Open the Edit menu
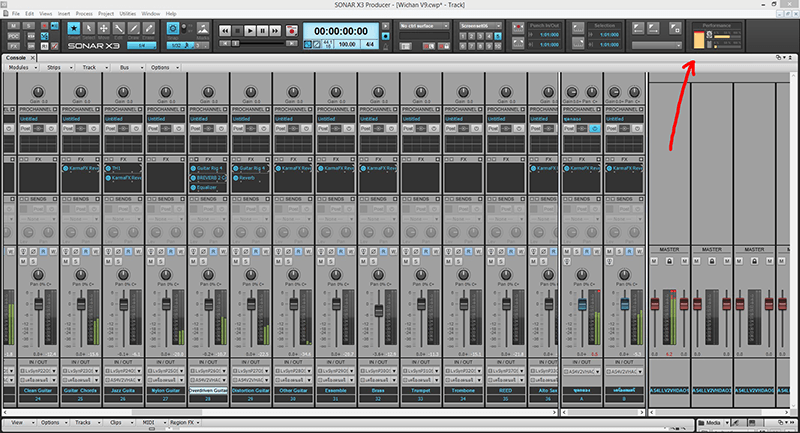Viewport: 800px width, 433px height. [30, 13]
